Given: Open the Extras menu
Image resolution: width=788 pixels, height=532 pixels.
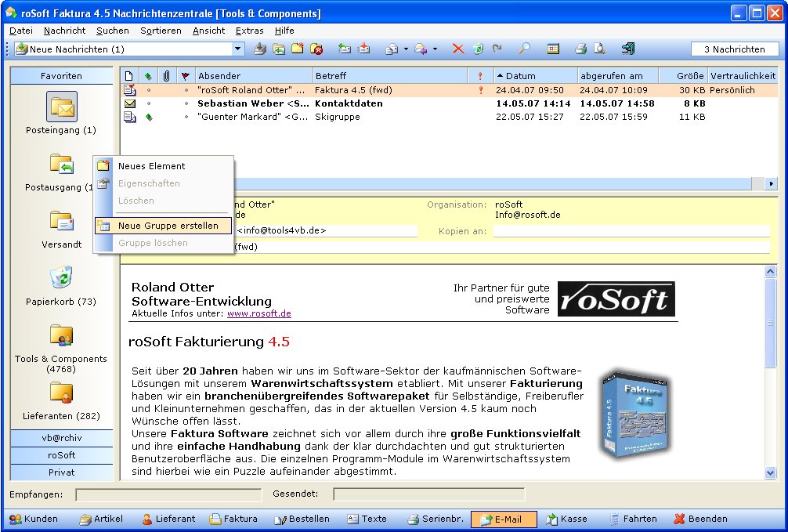Looking at the screenshot, I should [249, 31].
